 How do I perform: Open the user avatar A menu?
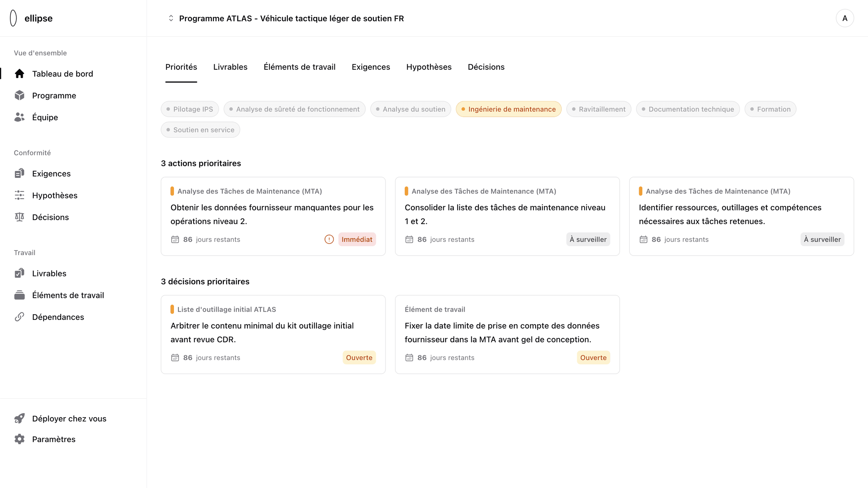[845, 18]
